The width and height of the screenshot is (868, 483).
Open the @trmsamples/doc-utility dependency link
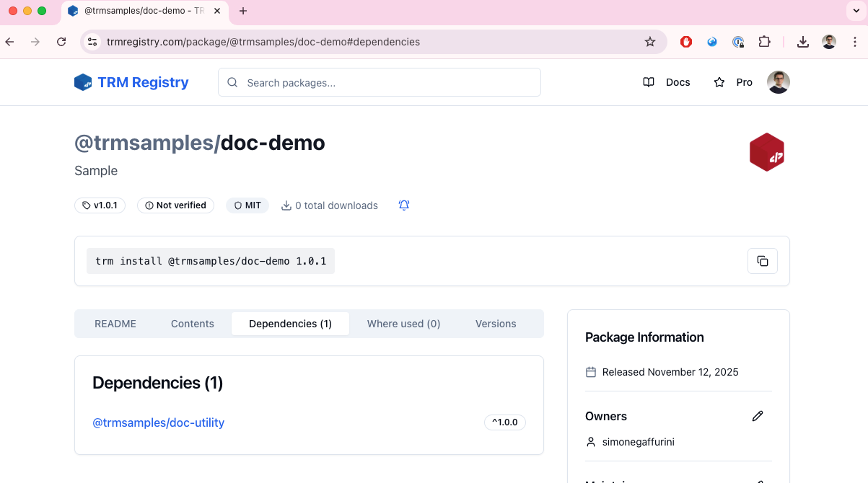(159, 422)
